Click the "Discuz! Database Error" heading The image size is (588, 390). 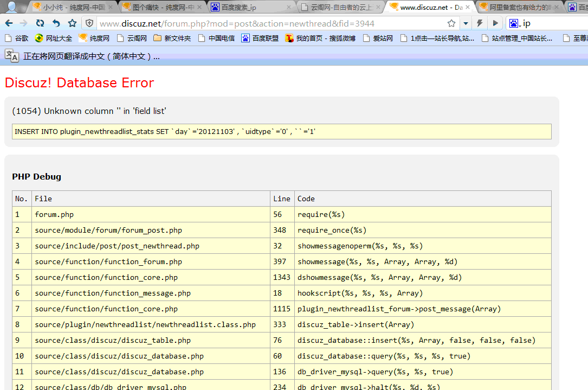click(79, 82)
